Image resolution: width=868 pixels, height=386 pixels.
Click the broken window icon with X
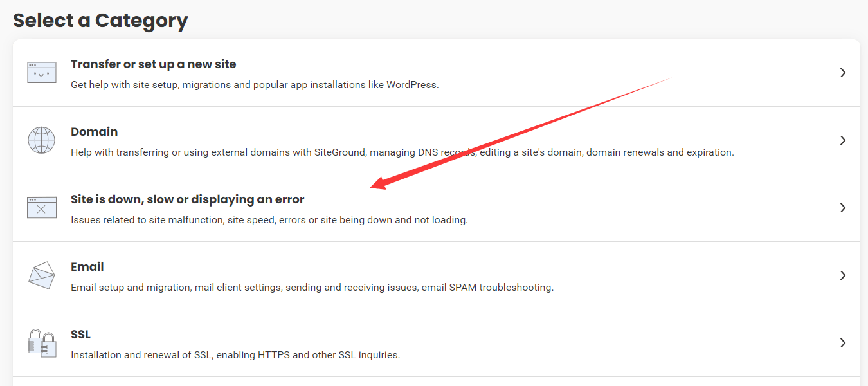pos(42,208)
